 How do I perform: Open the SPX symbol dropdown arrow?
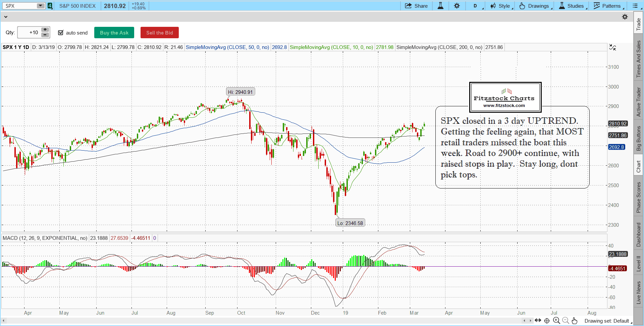[x=41, y=6]
